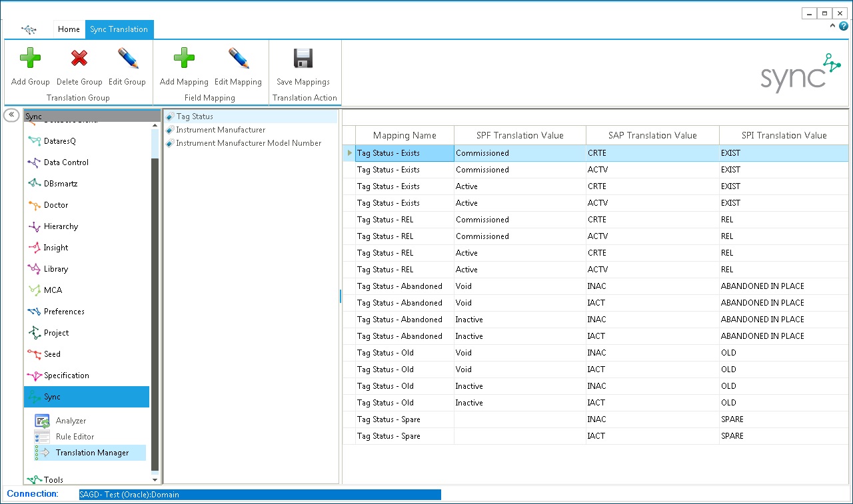Collapse the navigation pane with double chevron

[11, 115]
